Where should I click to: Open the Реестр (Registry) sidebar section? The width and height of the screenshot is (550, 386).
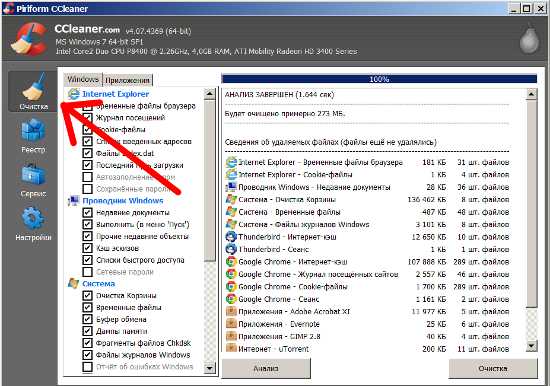coord(33,136)
